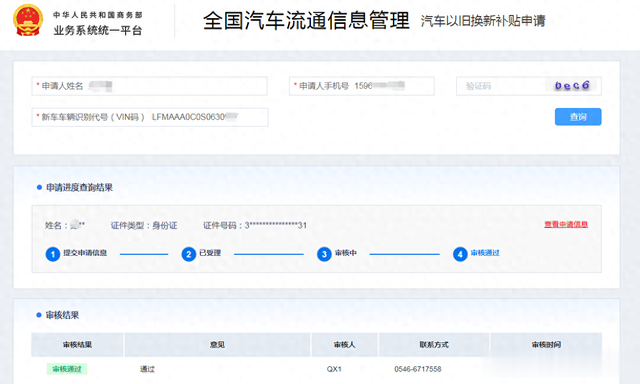Click step 1 circle 提交申请信息
The image size is (640, 384).
pyautogui.click(x=53, y=254)
